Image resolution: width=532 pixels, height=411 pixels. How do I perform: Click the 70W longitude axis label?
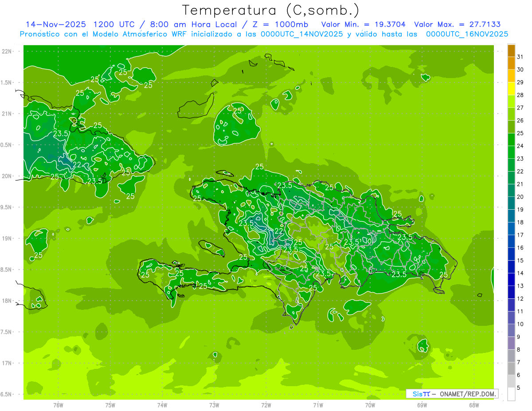370,405
